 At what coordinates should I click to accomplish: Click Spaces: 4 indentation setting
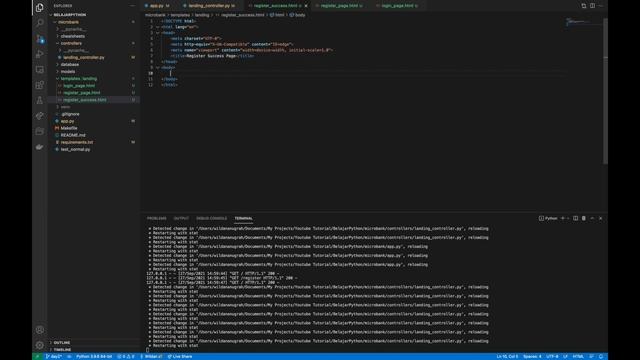[x=532, y=357]
